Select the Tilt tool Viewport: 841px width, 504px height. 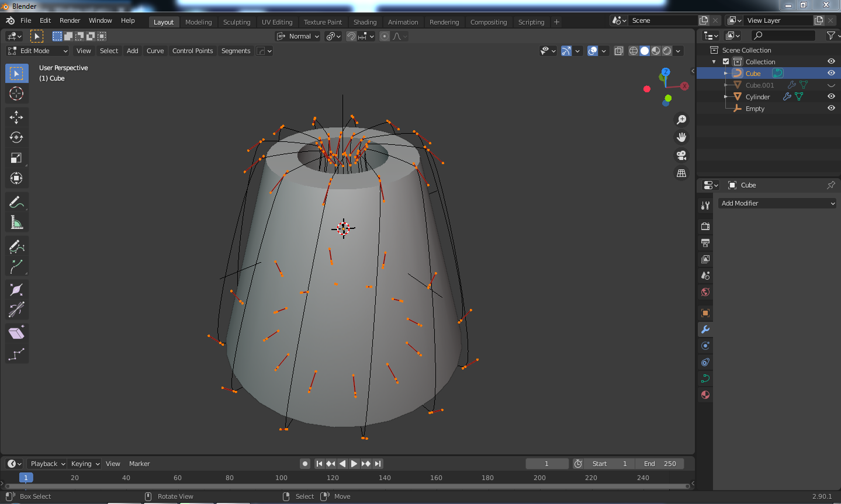(16, 310)
